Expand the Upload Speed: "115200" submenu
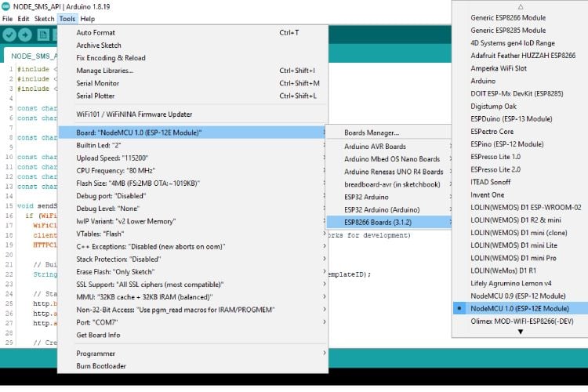The width and height of the screenshot is (588, 392). coord(193,158)
